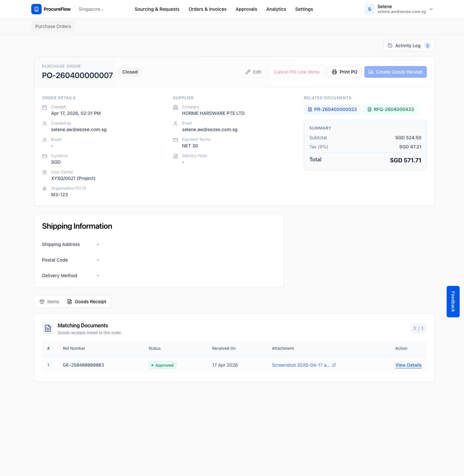Click the person icon beside Buyer
The width and height of the screenshot is (464, 476).
coord(45,140)
